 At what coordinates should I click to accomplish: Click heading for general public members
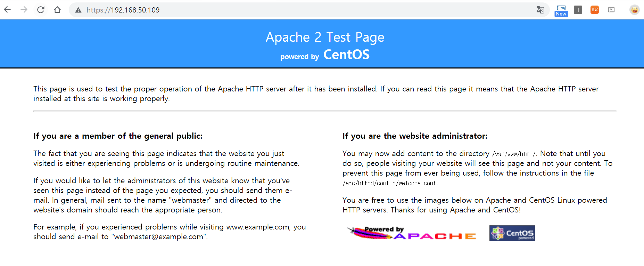tap(118, 136)
